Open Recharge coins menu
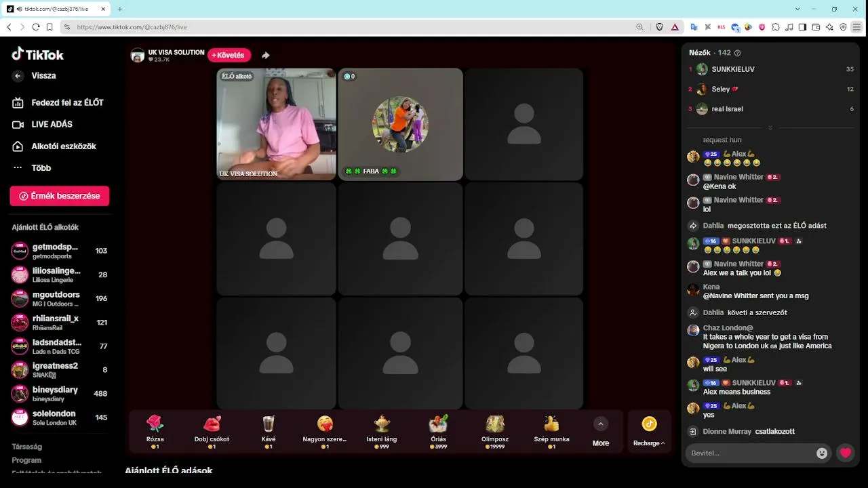The height and width of the screenshot is (488, 868). click(x=649, y=432)
